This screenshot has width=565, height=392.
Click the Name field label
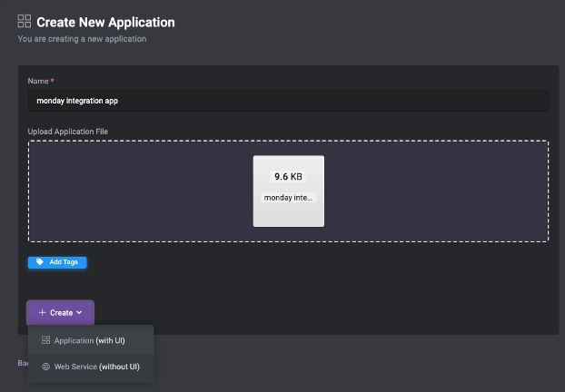(40, 81)
